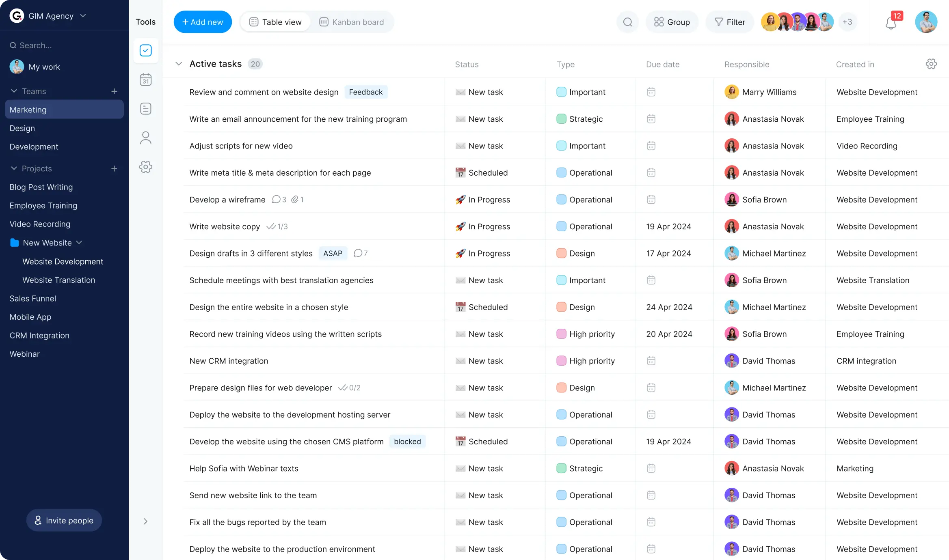Viewport: 949px width, 560px height.
Task: Open table column settings gear
Action: click(931, 64)
